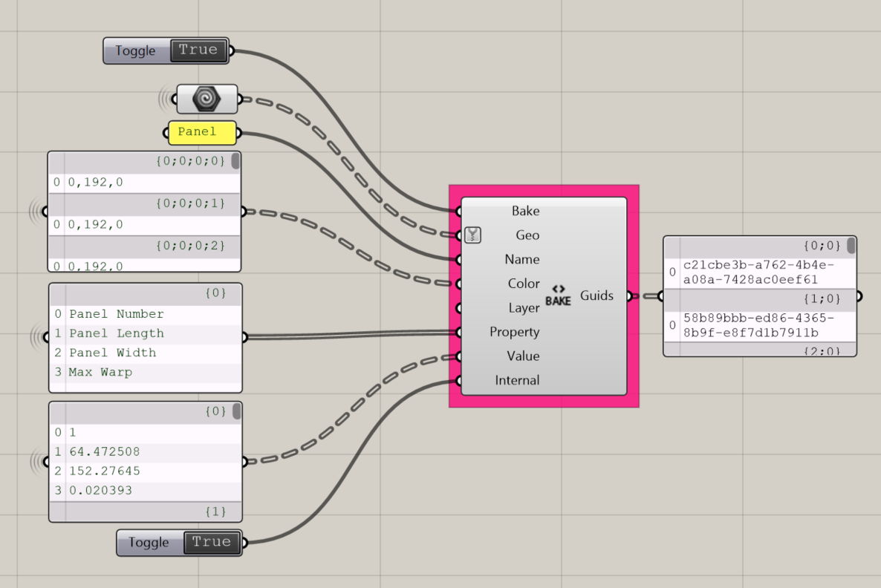Click the Toggle label on the upper toggle

point(136,50)
